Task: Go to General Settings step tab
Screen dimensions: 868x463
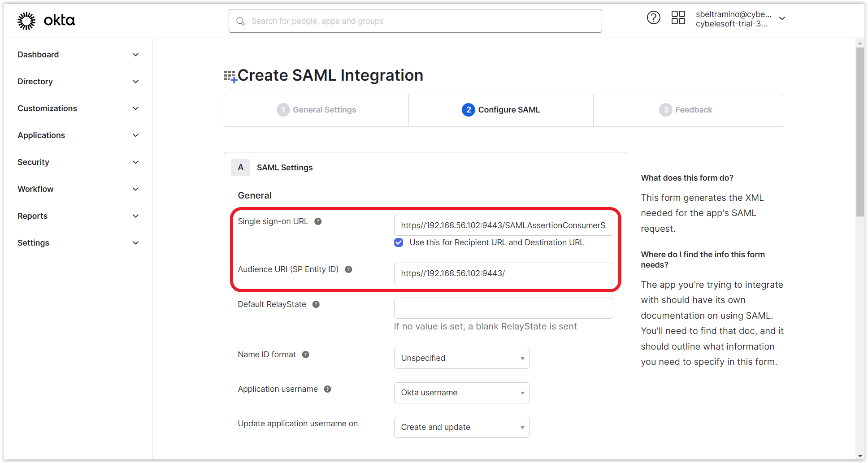Action: 316,110
